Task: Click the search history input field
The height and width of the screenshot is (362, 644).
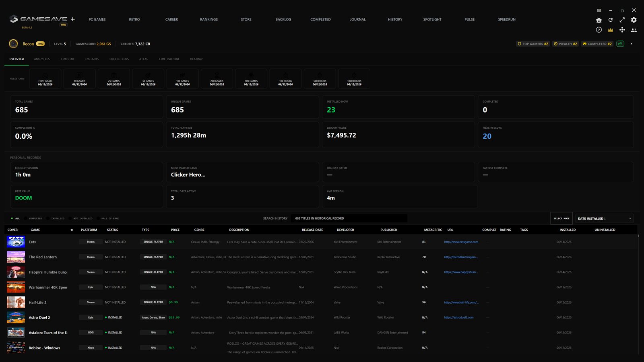Action: pyautogui.click(x=349, y=218)
